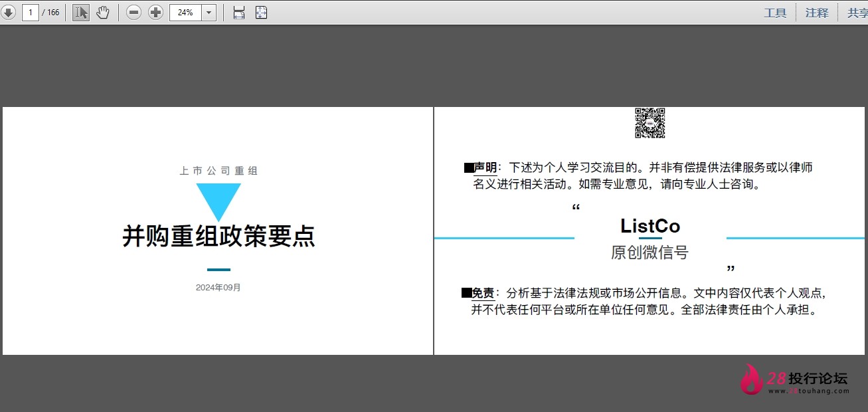868x412 pixels.
Task: Zoom out with the minus button
Action: [x=133, y=13]
